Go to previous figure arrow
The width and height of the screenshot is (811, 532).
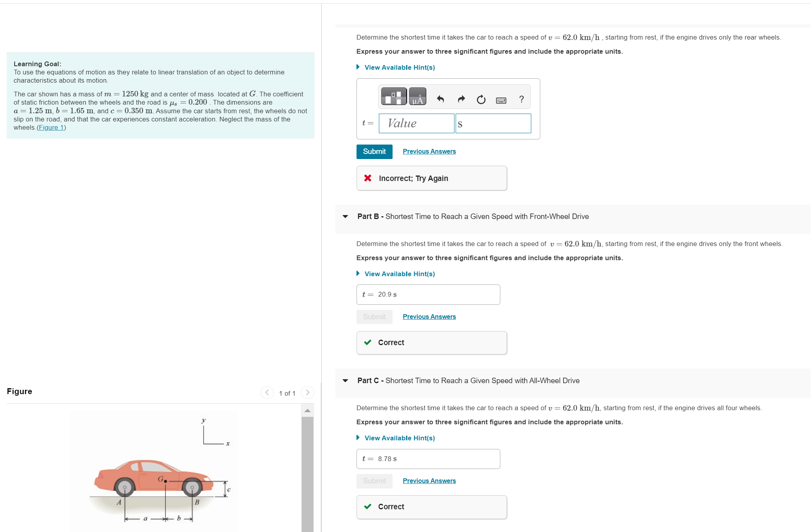[x=267, y=393]
